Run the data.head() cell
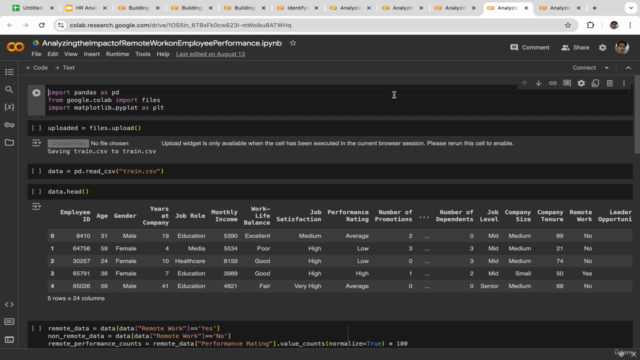640x360 pixels. coord(36,191)
